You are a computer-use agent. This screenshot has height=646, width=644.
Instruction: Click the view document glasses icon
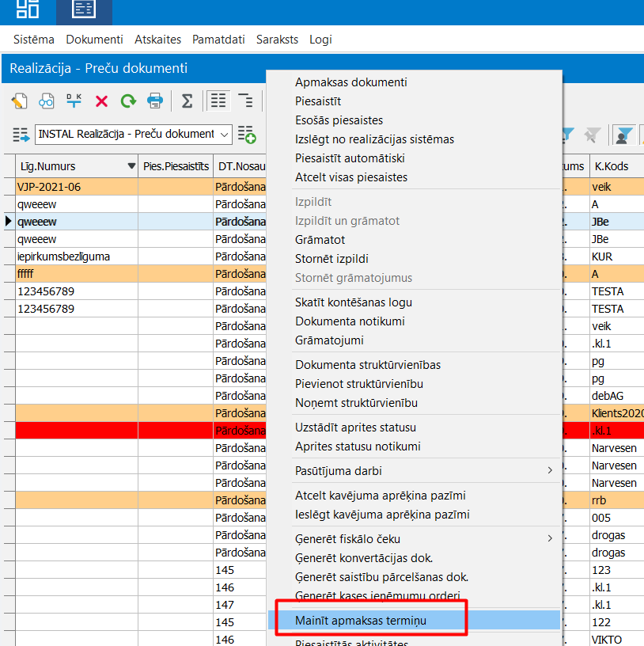point(47,101)
